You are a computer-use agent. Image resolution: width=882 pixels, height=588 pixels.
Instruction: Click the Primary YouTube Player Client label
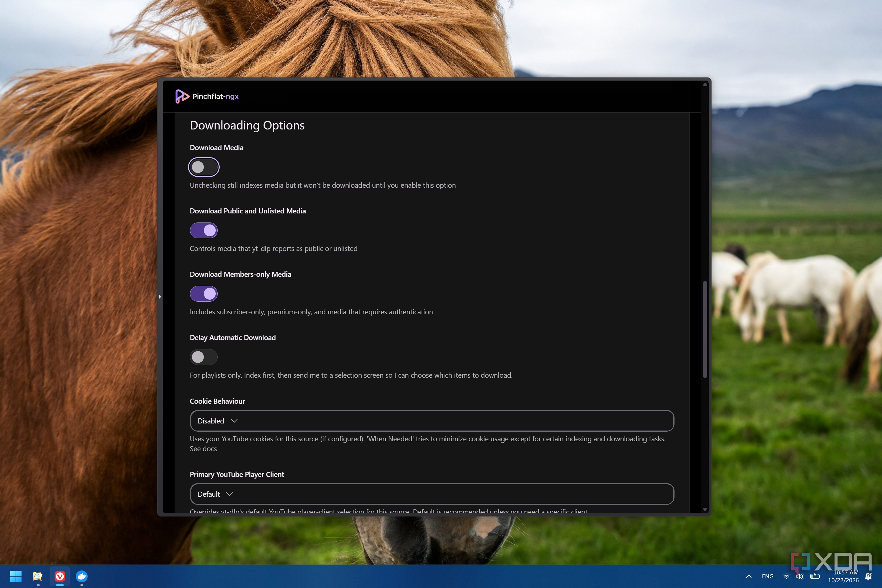[237, 474]
